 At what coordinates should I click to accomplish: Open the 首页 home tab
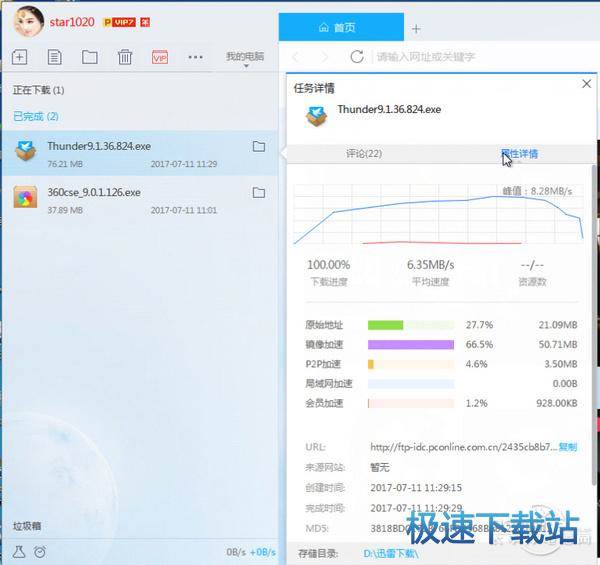point(341,27)
